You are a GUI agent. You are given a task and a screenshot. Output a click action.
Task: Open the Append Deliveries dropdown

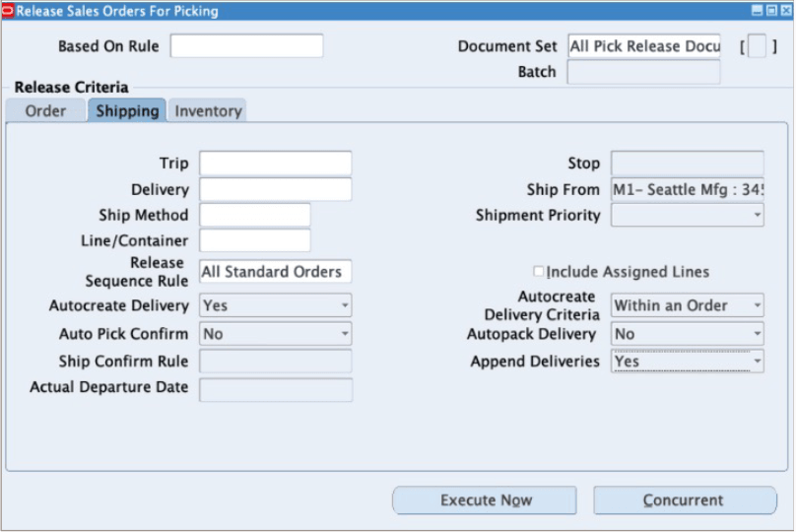(688, 362)
